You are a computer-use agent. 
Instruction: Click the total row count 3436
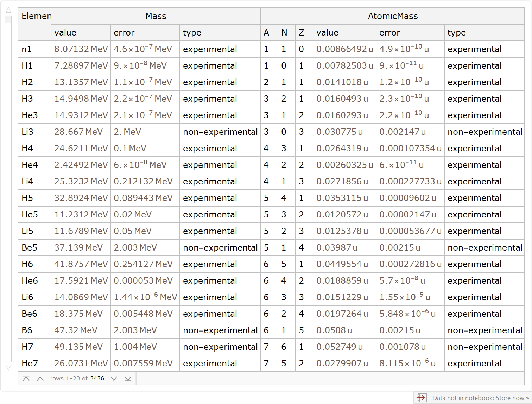click(97, 379)
